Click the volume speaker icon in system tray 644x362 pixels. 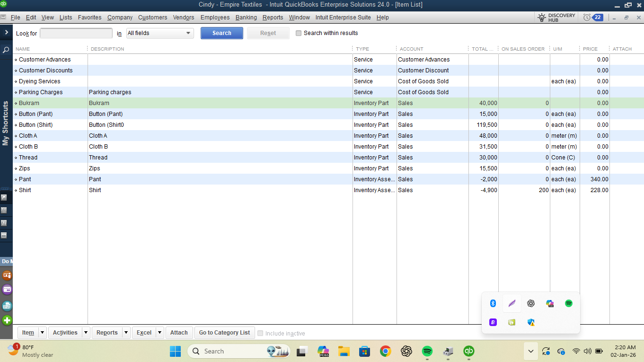[x=587, y=351]
